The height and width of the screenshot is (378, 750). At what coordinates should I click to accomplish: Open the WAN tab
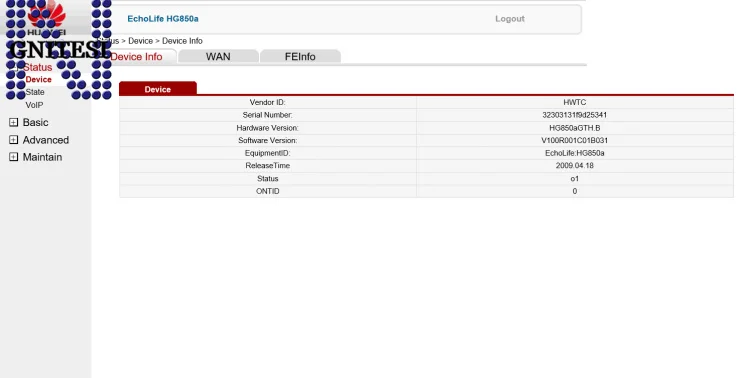[218, 56]
